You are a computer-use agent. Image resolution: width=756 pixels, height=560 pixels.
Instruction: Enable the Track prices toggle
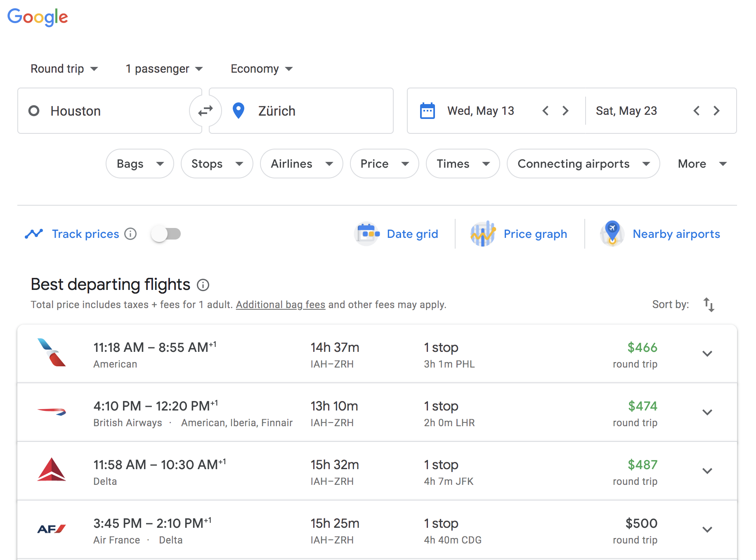(166, 234)
